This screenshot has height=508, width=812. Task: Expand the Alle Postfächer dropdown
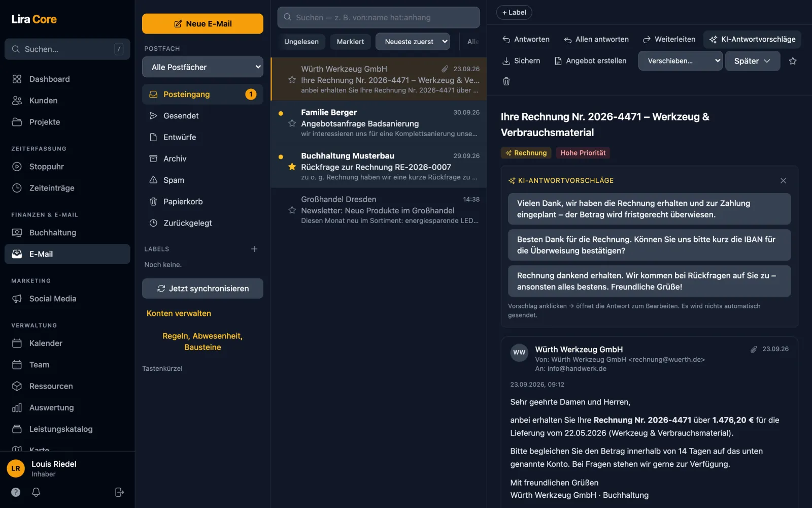[202, 67]
